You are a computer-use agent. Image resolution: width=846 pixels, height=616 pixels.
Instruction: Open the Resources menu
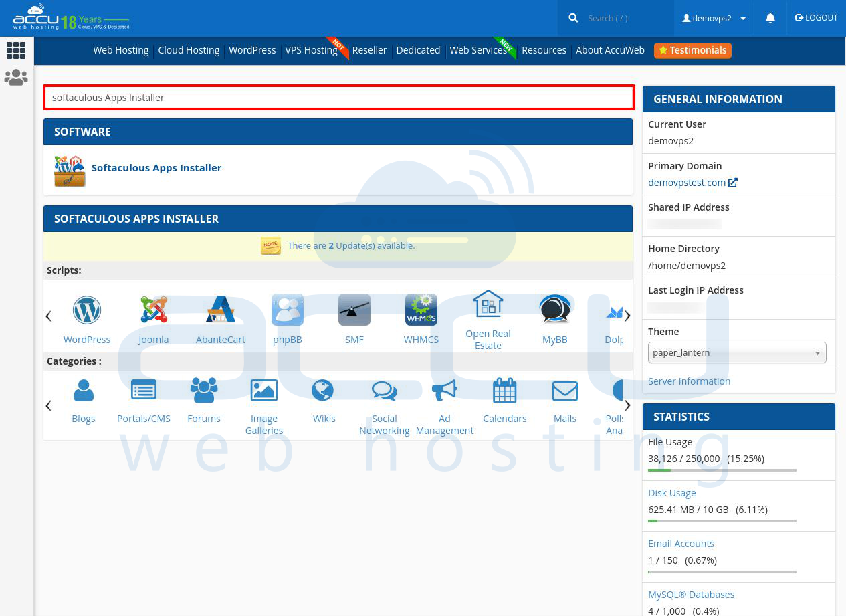(x=544, y=50)
